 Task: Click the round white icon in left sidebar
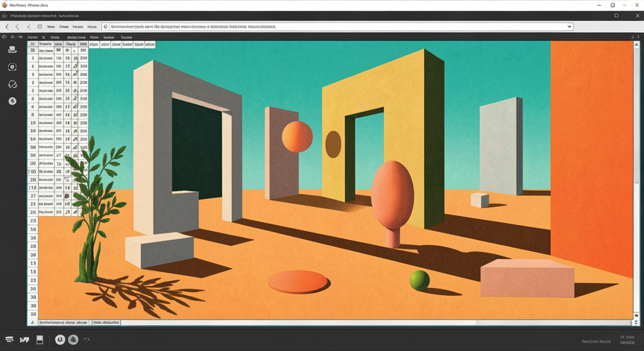(13, 101)
